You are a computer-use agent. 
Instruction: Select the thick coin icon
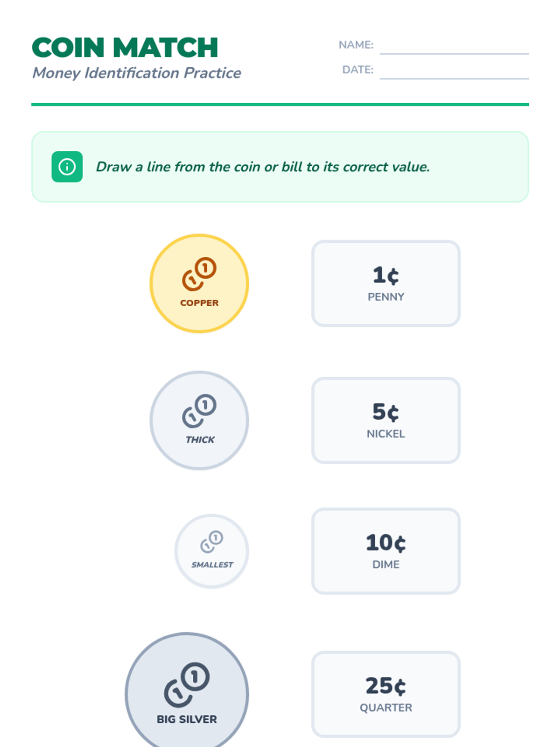pyautogui.click(x=199, y=411)
